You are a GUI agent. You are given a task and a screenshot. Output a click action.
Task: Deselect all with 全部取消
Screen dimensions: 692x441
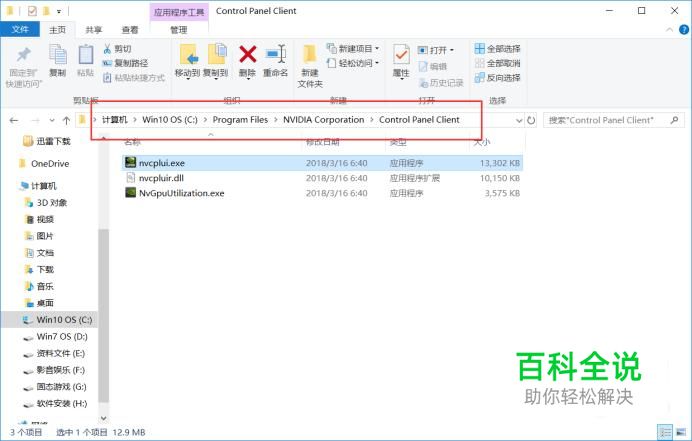(x=497, y=63)
